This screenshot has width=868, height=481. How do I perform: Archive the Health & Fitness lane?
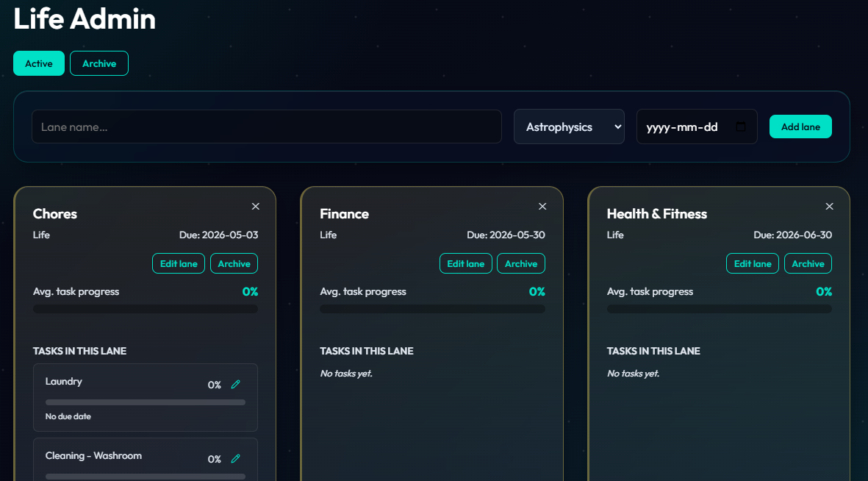[808, 264]
